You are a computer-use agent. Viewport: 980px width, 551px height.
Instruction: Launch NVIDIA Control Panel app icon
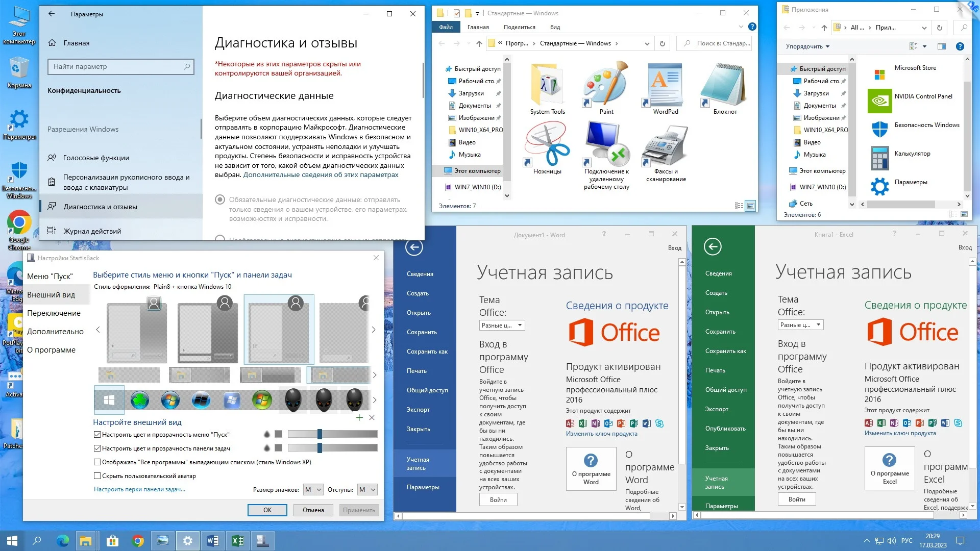879,101
